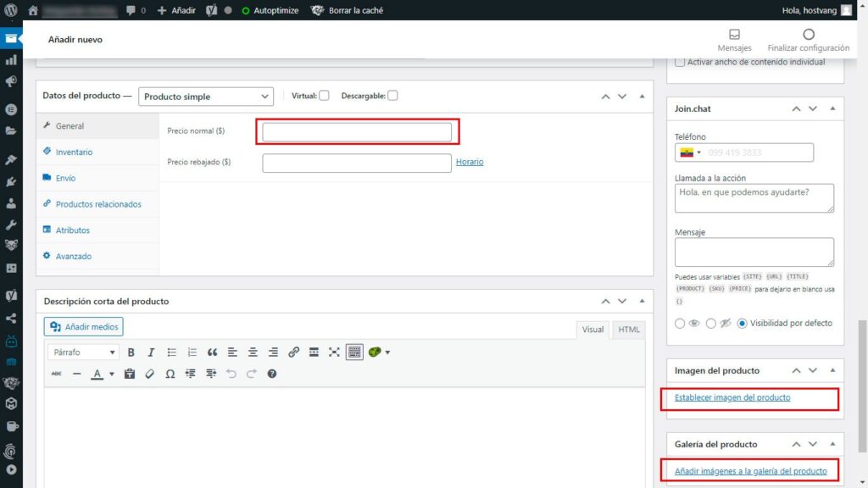The width and height of the screenshot is (868, 488).
Task: Open the Inventario tab
Action: coord(74,152)
